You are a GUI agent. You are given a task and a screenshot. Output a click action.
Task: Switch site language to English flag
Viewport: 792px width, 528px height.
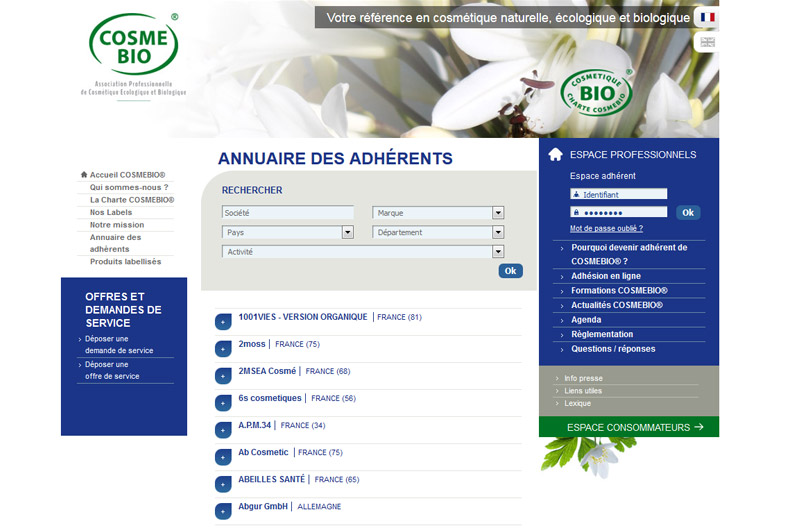point(707,42)
